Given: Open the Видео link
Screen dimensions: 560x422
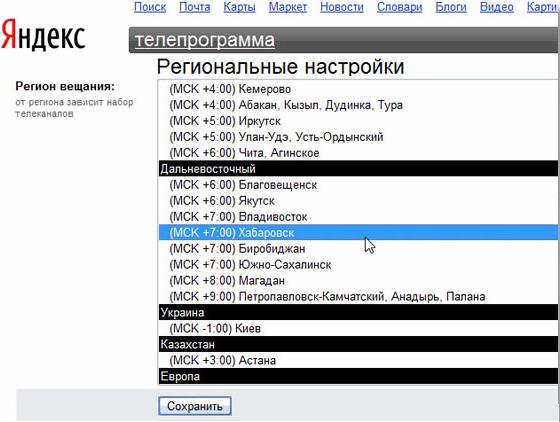Looking at the screenshot, I should tap(497, 7).
